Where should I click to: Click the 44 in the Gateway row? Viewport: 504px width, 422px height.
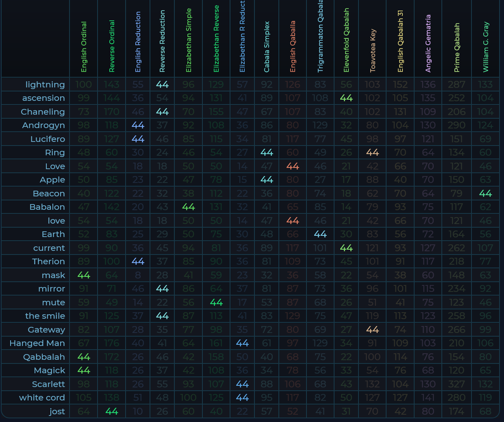373,330
